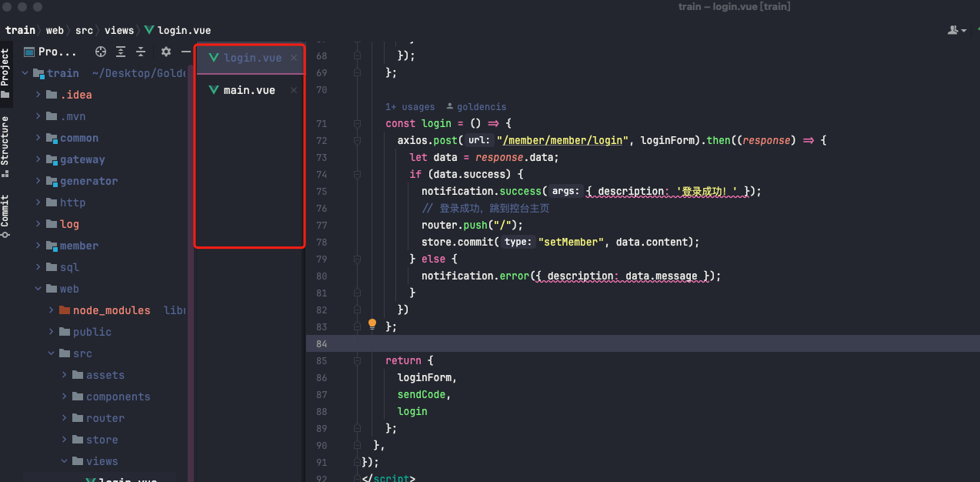The image size is (980, 482).
Task: Collapse the web folder chevron
Action: [x=38, y=289]
